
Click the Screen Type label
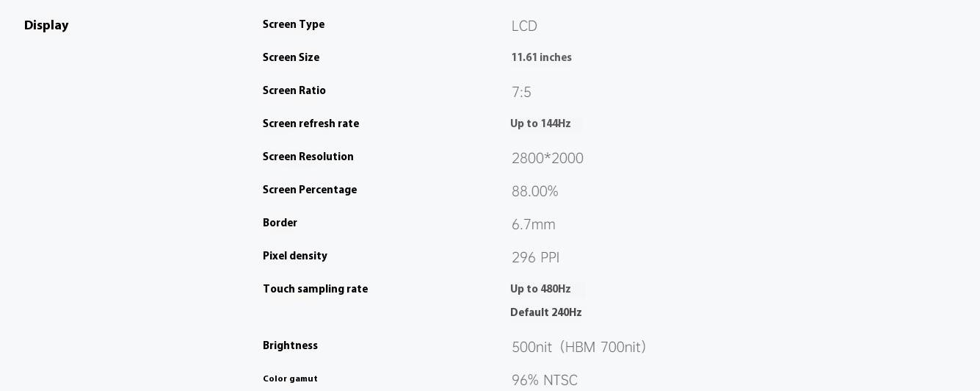pos(294,25)
